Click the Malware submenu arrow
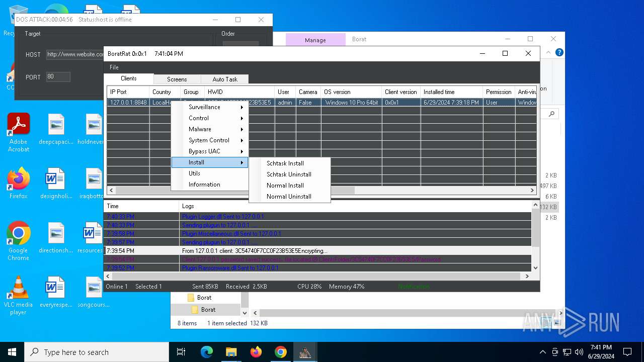644x362 pixels. click(x=242, y=129)
